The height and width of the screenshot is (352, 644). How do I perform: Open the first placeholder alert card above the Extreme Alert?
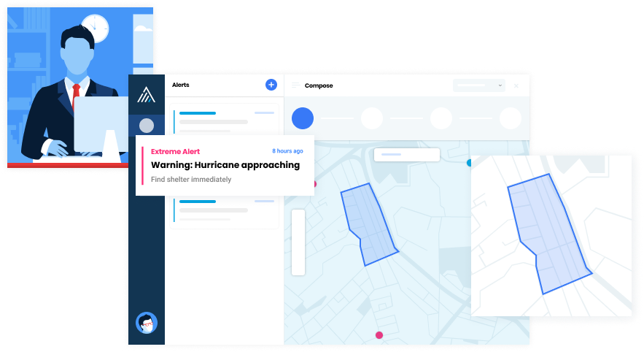coord(224,119)
